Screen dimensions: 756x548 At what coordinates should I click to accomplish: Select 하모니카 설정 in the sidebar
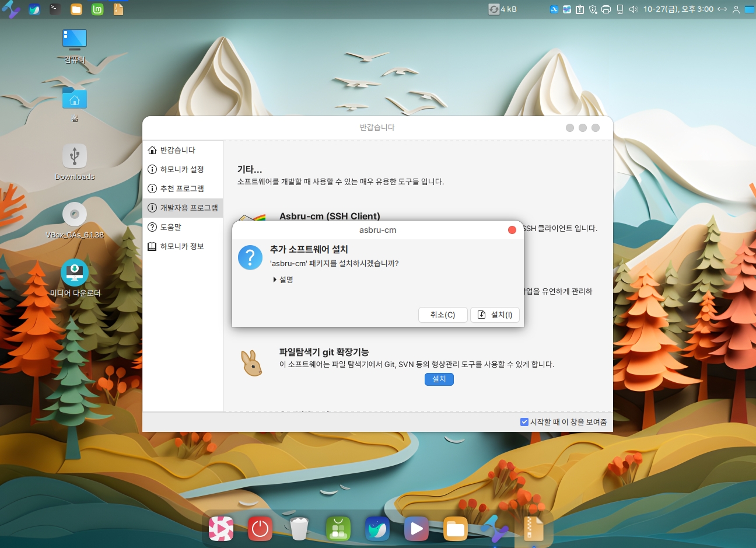tap(181, 169)
